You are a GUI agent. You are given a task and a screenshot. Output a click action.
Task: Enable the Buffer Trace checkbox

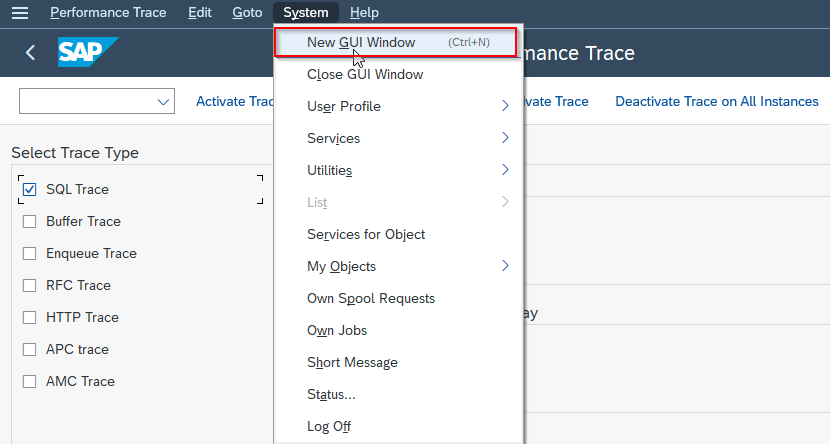pyautogui.click(x=29, y=222)
